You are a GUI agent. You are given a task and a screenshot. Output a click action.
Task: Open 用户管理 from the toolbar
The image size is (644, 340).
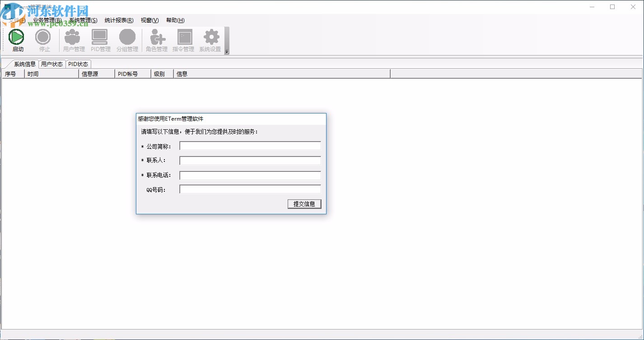coord(74,40)
